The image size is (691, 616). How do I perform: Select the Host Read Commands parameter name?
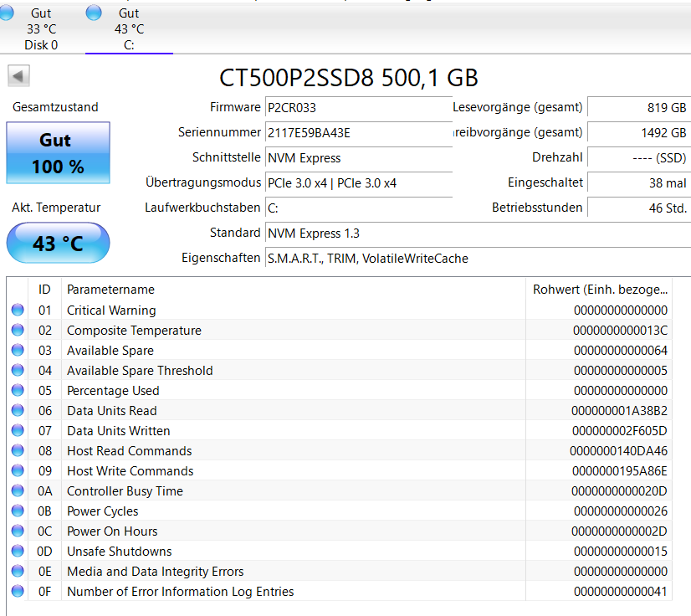(129, 451)
